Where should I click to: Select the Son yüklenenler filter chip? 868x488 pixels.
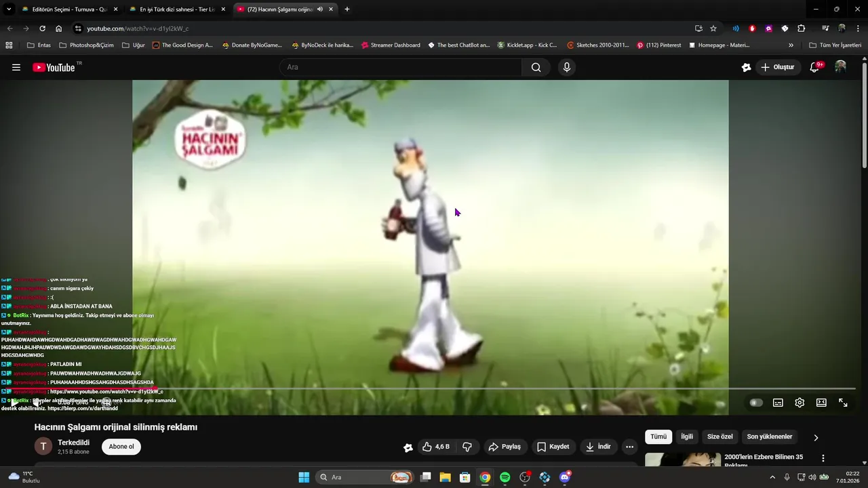coord(770,436)
